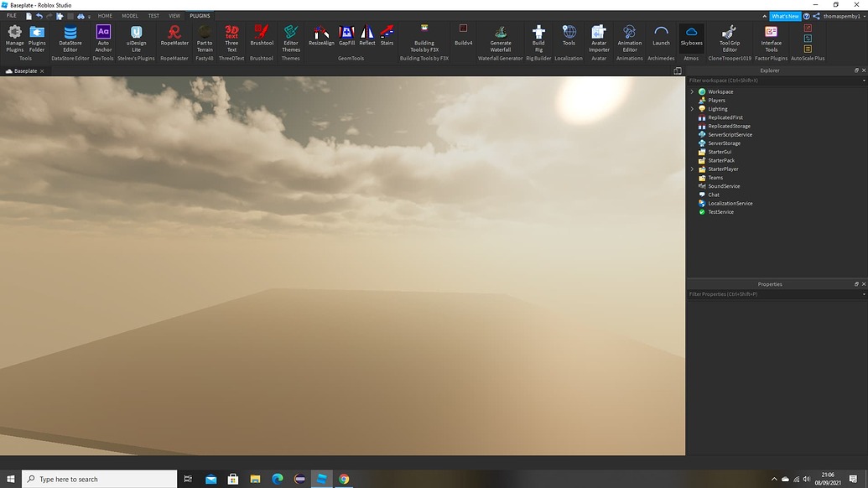Open Google Chrome from the taskbar
Image resolution: width=868 pixels, height=488 pixels.
[343, 479]
